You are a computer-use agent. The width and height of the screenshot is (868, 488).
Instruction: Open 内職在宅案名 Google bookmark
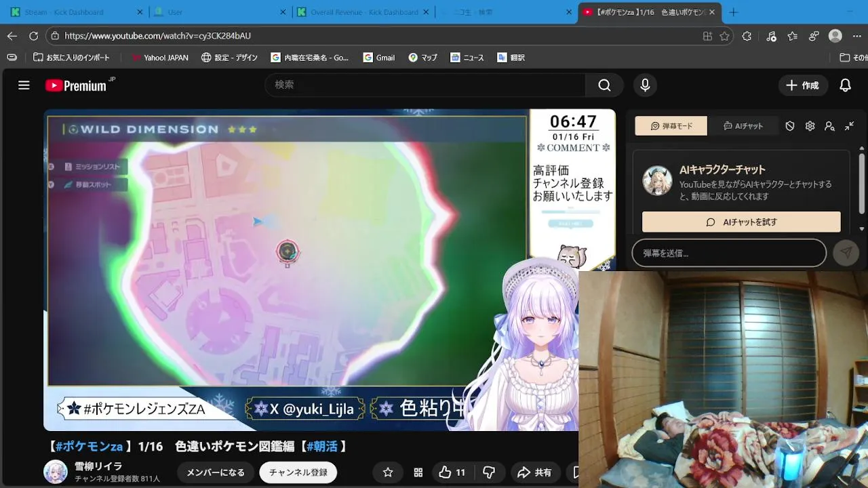click(310, 58)
